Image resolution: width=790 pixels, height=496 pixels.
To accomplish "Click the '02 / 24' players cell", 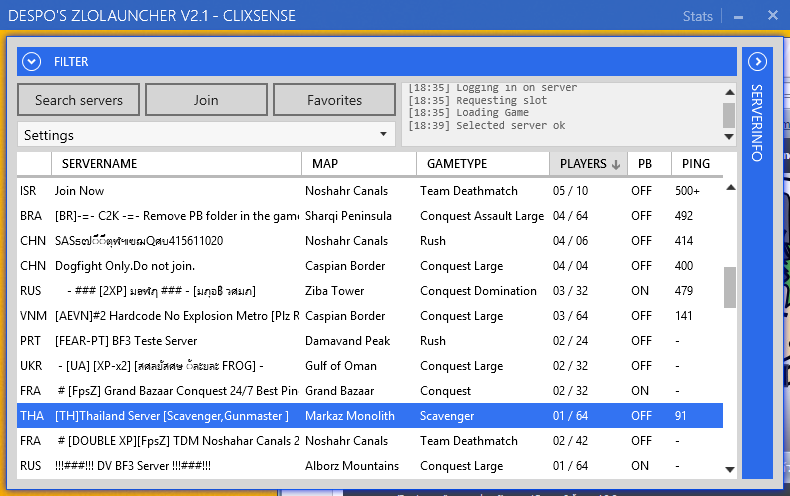I will pos(570,341).
